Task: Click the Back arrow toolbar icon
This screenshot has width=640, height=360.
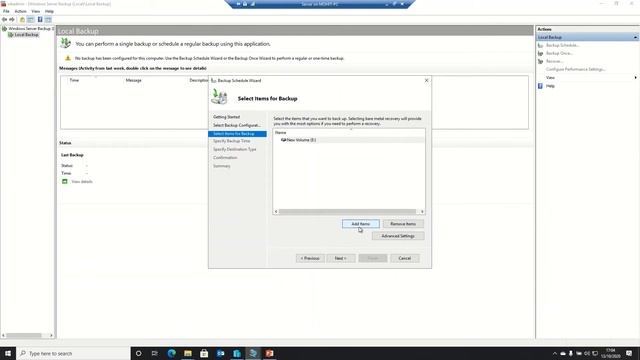Action: click(4, 20)
